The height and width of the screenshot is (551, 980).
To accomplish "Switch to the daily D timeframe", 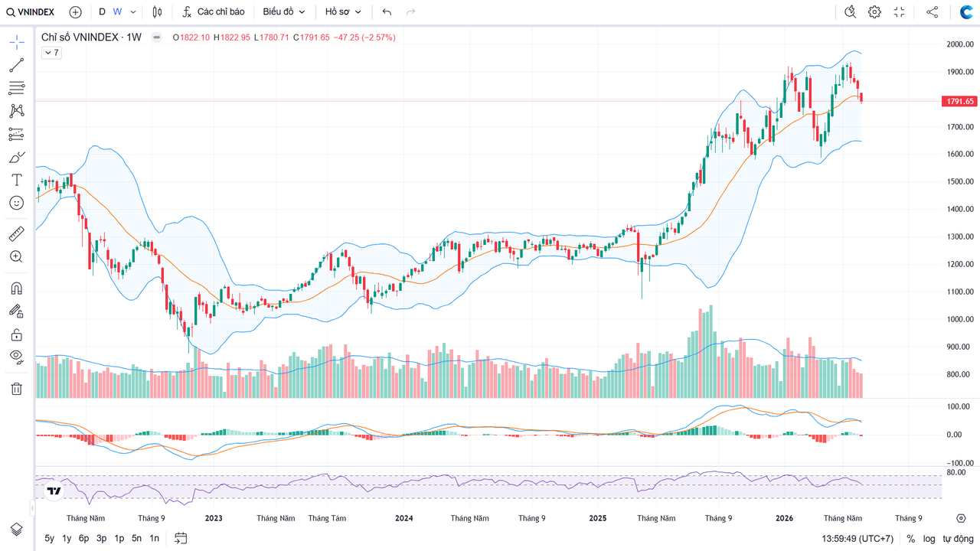I will (103, 11).
